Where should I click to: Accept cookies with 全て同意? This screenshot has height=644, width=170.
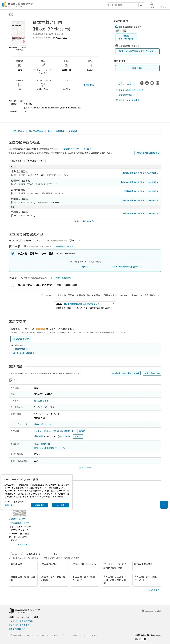point(61,505)
